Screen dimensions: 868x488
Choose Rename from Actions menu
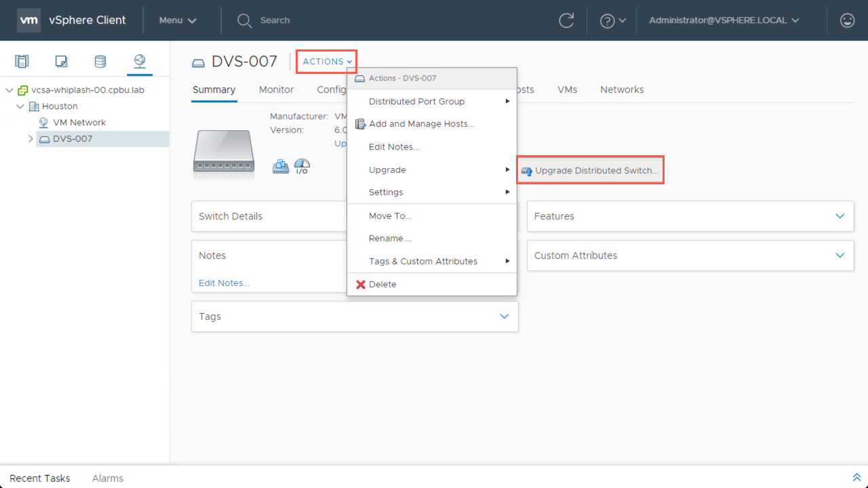[x=432, y=239]
